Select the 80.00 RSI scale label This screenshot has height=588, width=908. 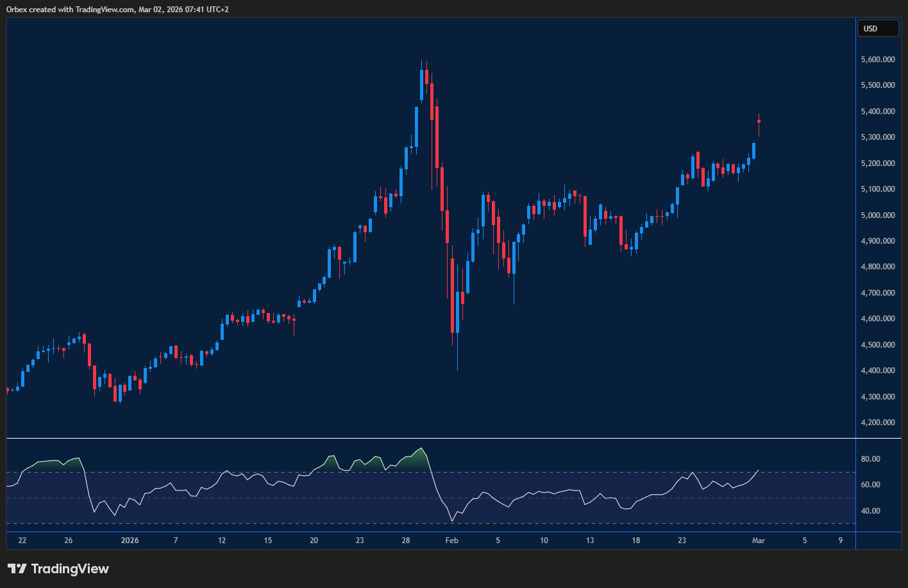click(871, 459)
